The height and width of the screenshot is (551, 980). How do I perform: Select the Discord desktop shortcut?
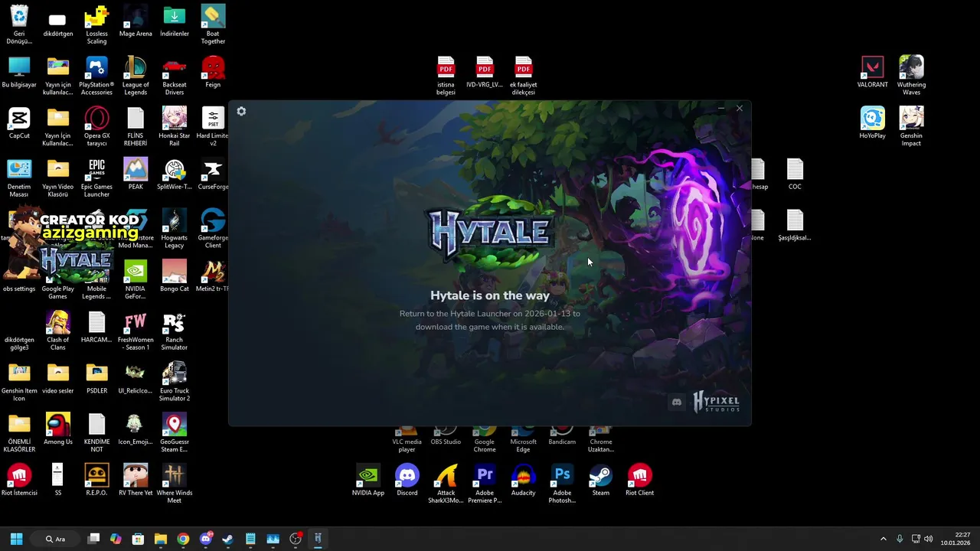(x=407, y=480)
